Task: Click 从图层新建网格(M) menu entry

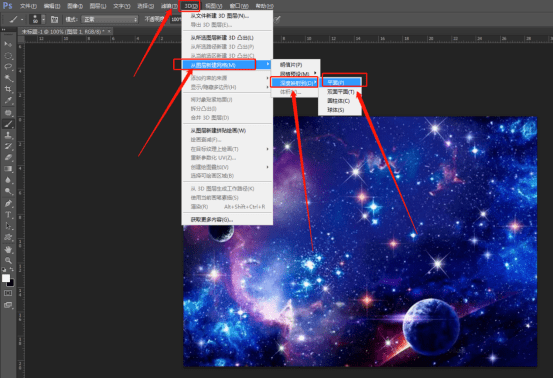Action: pyautogui.click(x=226, y=65)
